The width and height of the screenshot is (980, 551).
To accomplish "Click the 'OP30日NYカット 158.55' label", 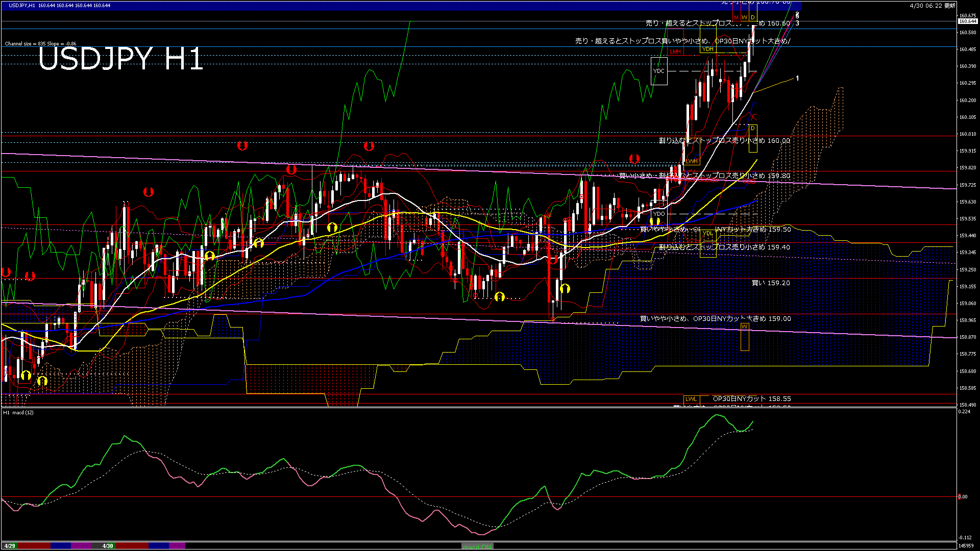I will pos(752,398).
